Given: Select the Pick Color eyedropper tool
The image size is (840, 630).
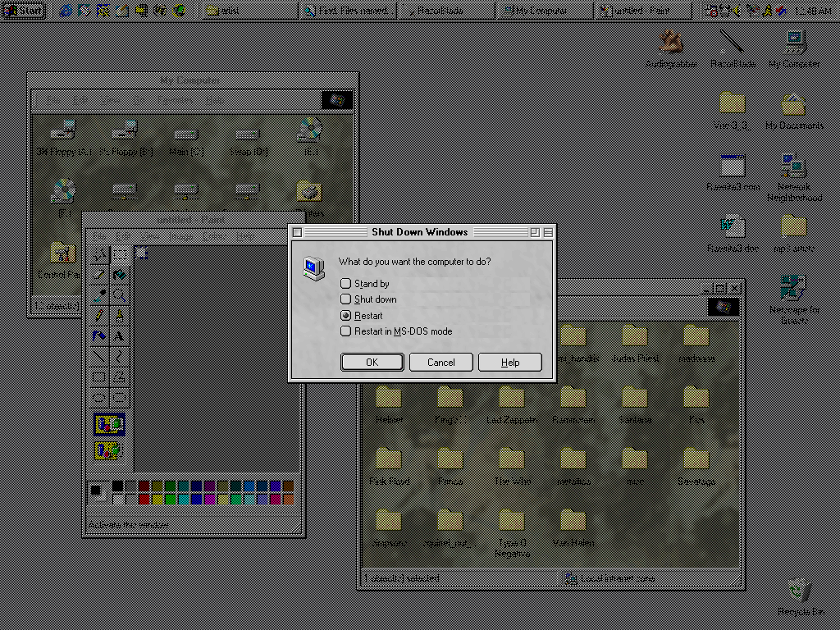Looking at the screenshot, I should point(99,294).
